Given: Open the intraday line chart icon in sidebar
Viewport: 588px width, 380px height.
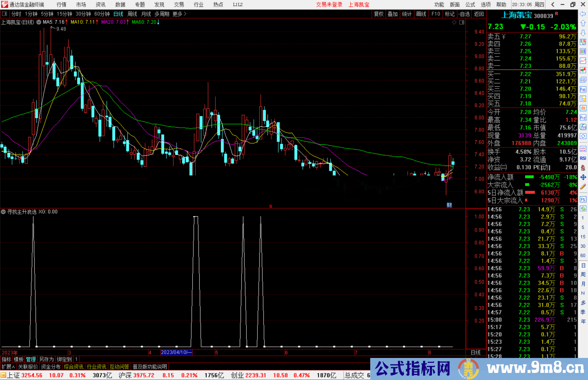Looking at the screenshot, I should (x=583, y=61).
